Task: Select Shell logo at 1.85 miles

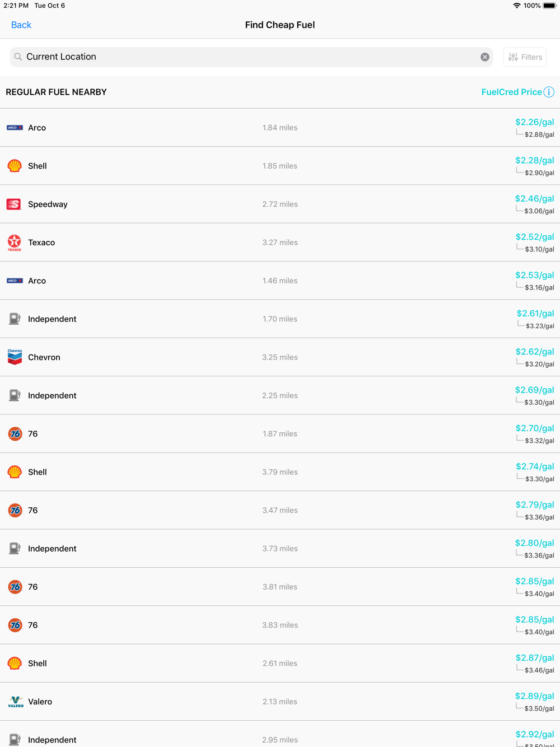Action: pos(15,166)
